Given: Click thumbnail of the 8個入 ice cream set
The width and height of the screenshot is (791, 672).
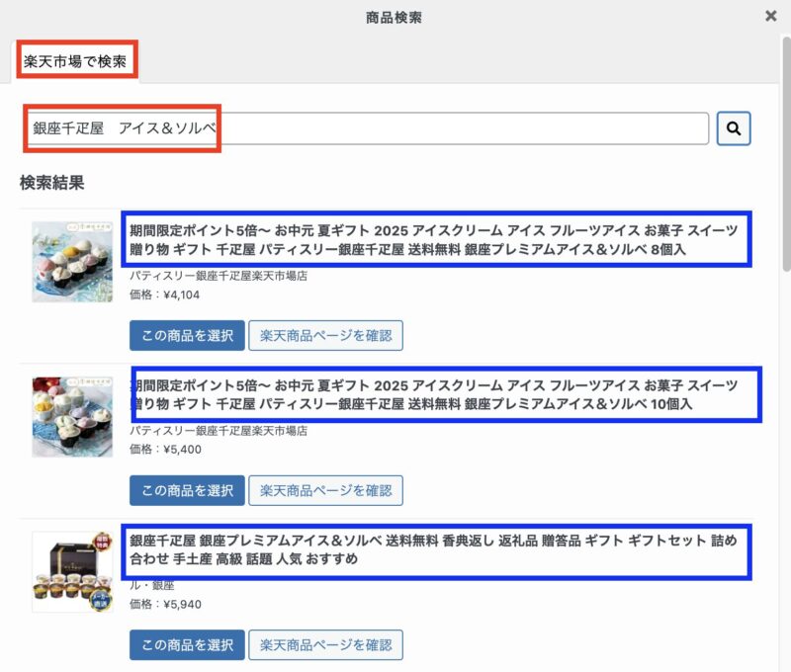Looking at the screenshot, I should pyautogui.click(x=72, y=262).
